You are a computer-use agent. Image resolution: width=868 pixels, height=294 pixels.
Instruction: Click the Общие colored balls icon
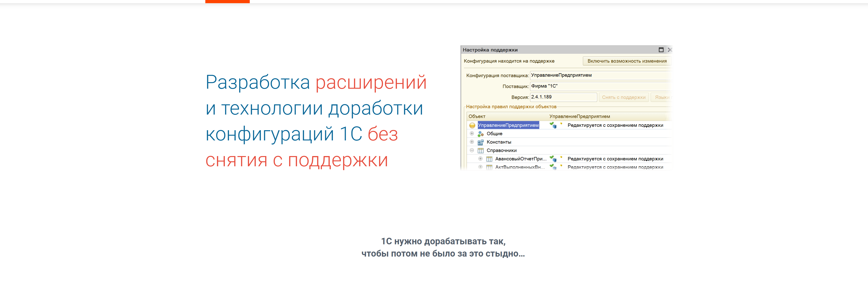point(480,134)
